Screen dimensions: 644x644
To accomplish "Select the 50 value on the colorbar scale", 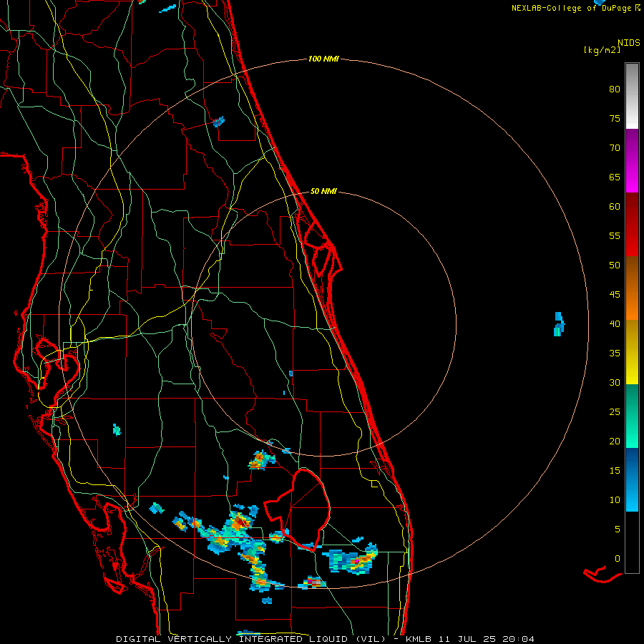I will point(615,265).
